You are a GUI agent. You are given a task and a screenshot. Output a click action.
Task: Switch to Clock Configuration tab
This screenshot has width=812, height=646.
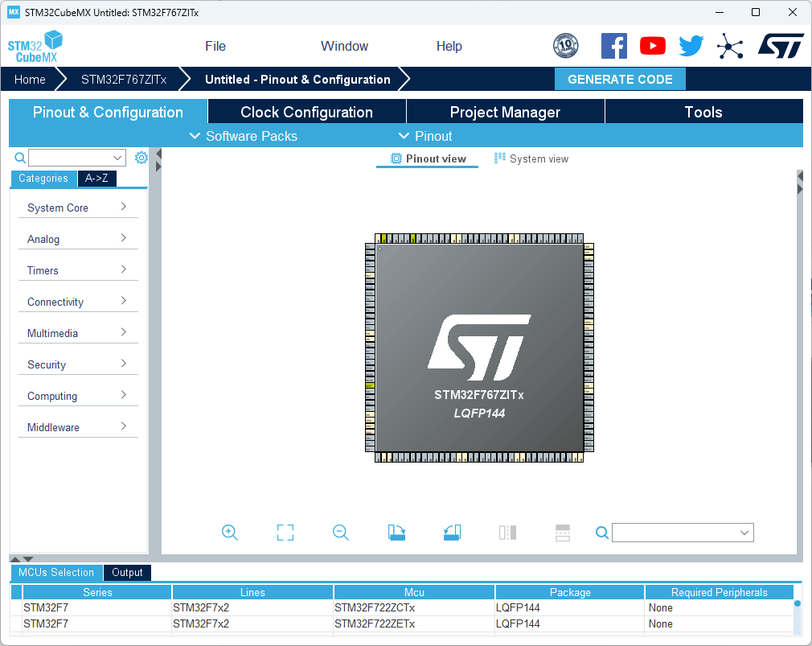point(306,112)
